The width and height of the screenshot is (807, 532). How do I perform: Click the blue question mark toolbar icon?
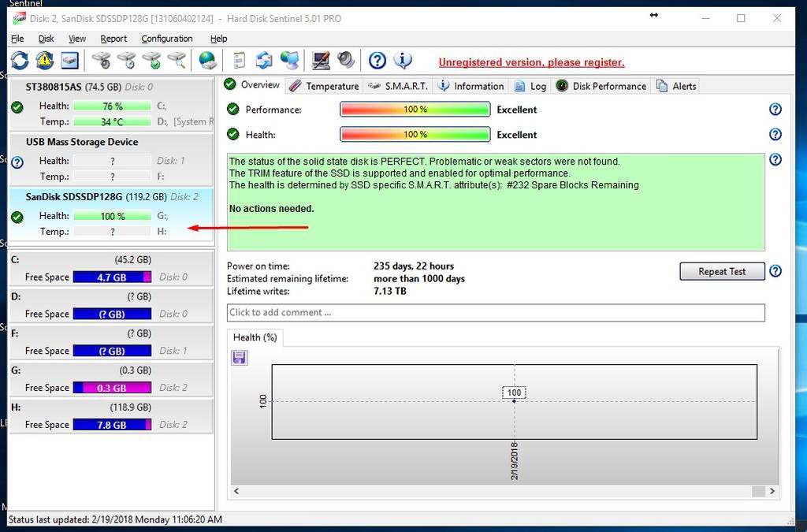point(377,61)
